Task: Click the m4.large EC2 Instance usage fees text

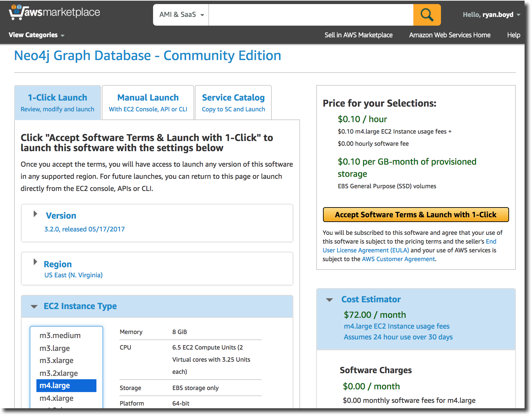Action: pyautogui.click(x=396, y=326)
